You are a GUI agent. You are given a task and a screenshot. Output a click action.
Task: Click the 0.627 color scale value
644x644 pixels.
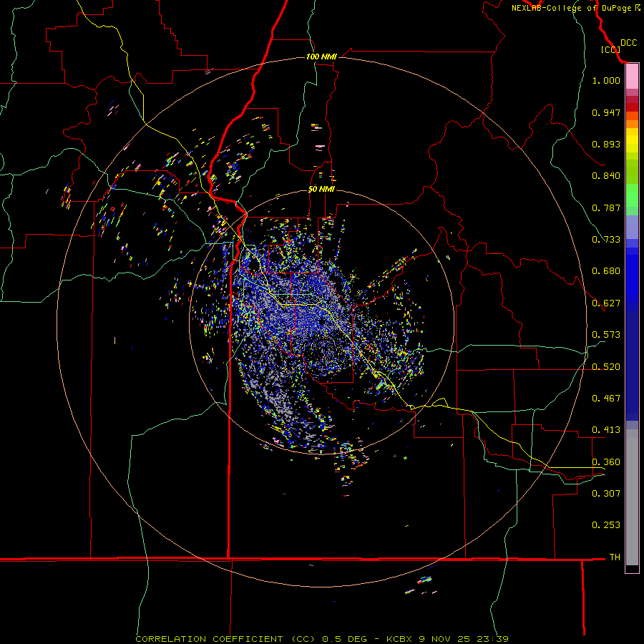606,303
